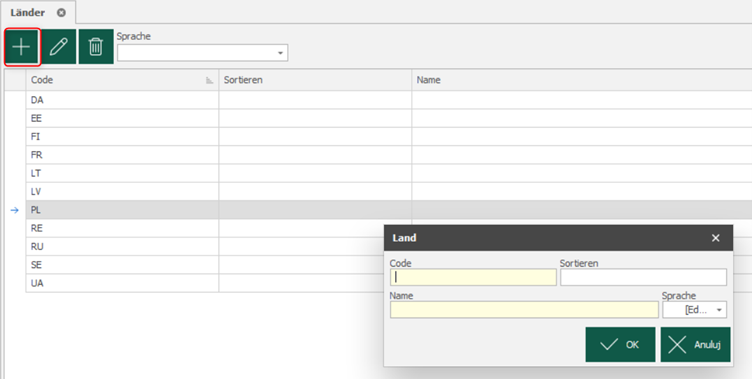Image resolution: width=752 pixels, height=379 pixels.
Task: Click the Sortieren input field in the dialog
Action: pos(643,277)
